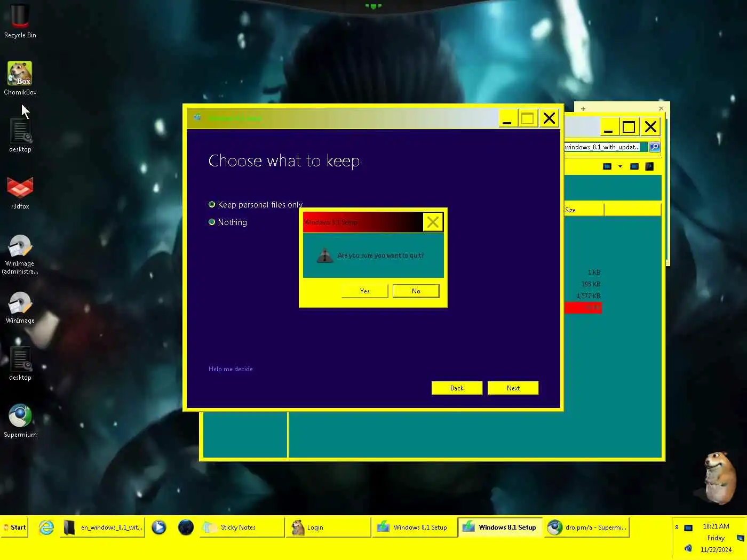747x560 pixels.
Task: Click the dark globe taskbar icon
Action: (x=186, y=527)
